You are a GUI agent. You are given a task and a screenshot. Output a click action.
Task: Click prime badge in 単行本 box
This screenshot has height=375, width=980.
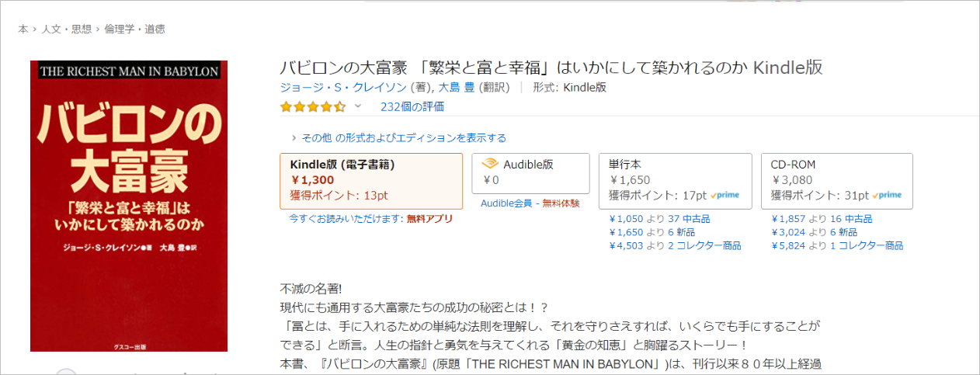click(x=728, y=195)
